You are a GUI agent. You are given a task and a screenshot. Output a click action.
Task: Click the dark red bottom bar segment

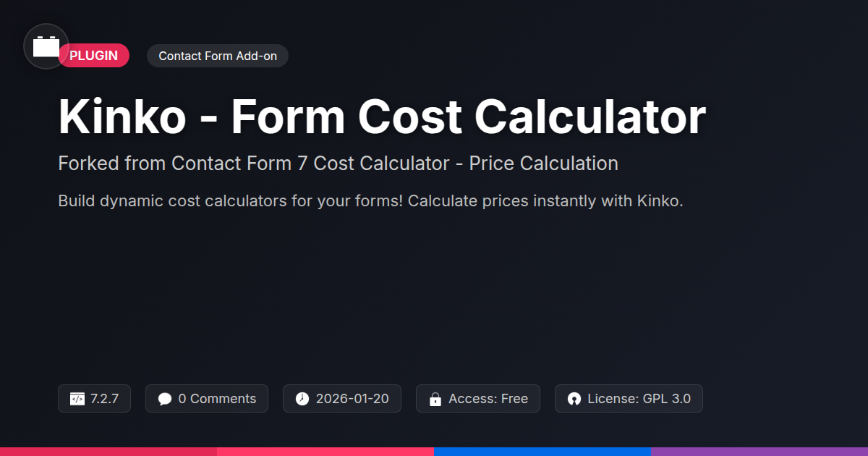(x=109, y=451)
